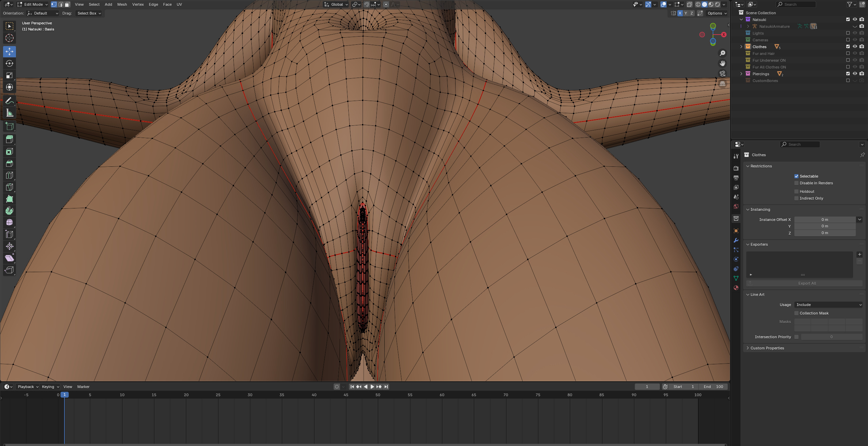Click the Loop Cut tool

click(x=9, y=175)
